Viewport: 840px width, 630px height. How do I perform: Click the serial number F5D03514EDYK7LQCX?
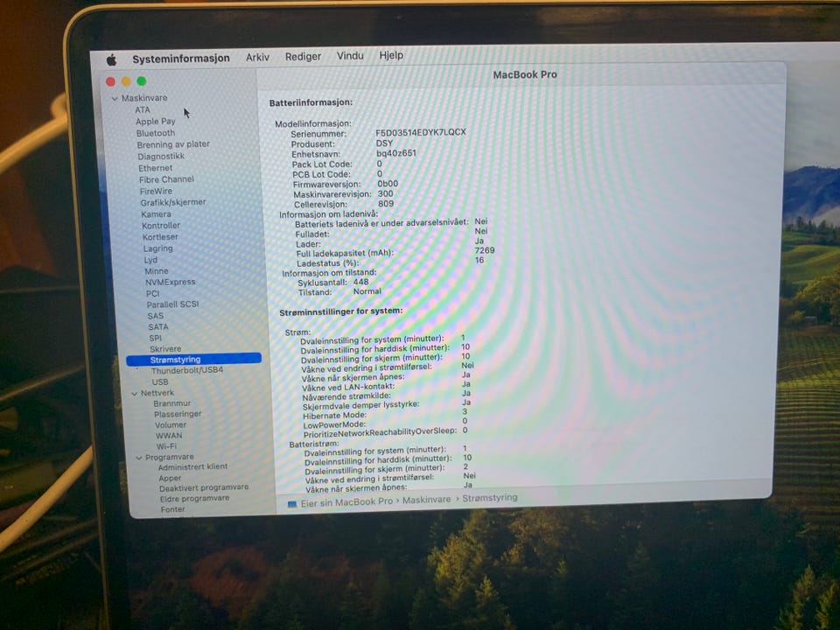[x=421, y=132]
